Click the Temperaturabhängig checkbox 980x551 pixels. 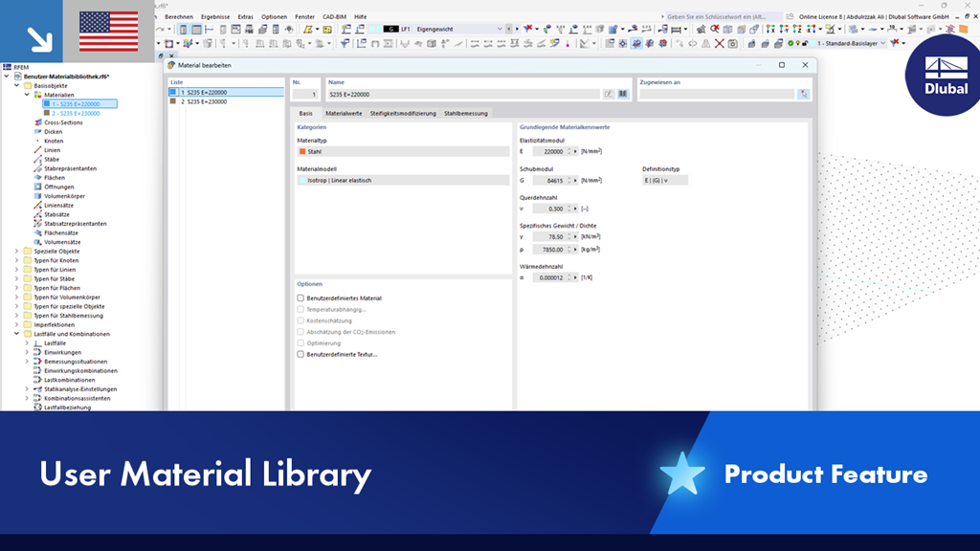(301, 309)
